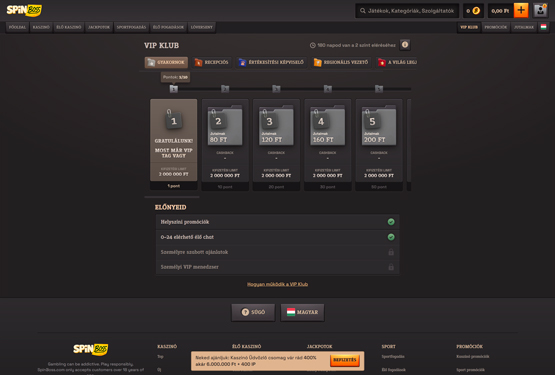Open the Főoldal menu item
555x375 pixels.
click(x=17, y=27)
